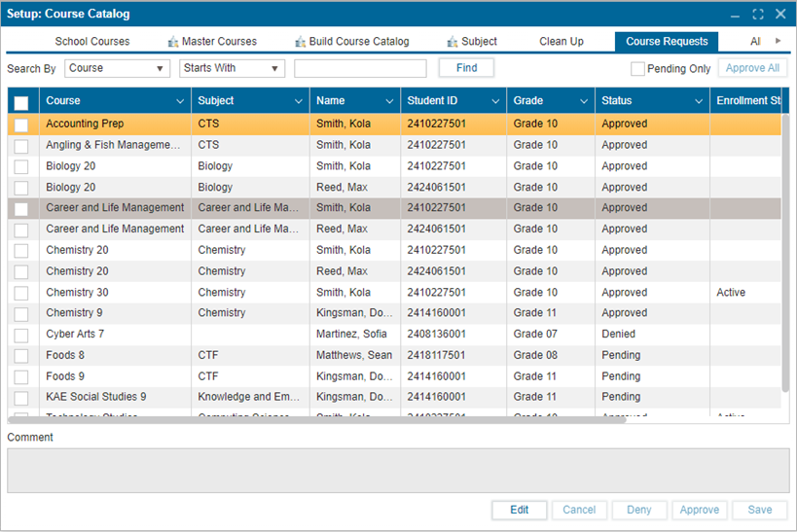Open the Name column filter dropdown
This screenshot has width=797, height=532.
(389, 101)
